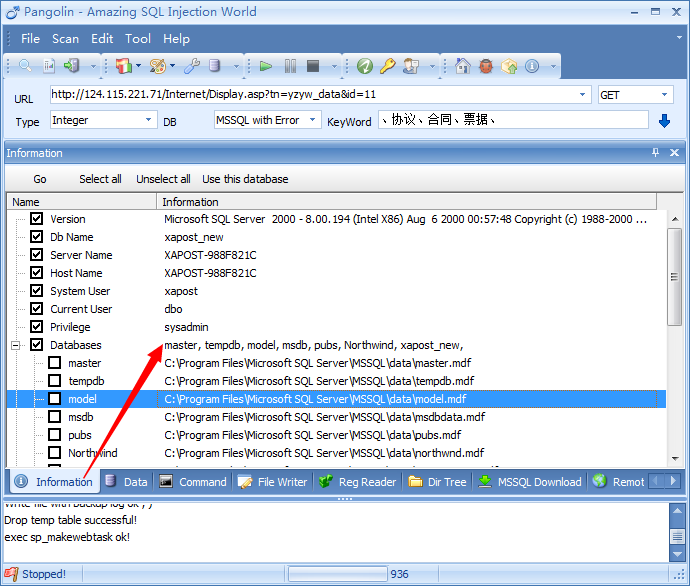Switch to the Dir Tree tab
The width and height of the screenshot is (690, 586).
point(437,482)
